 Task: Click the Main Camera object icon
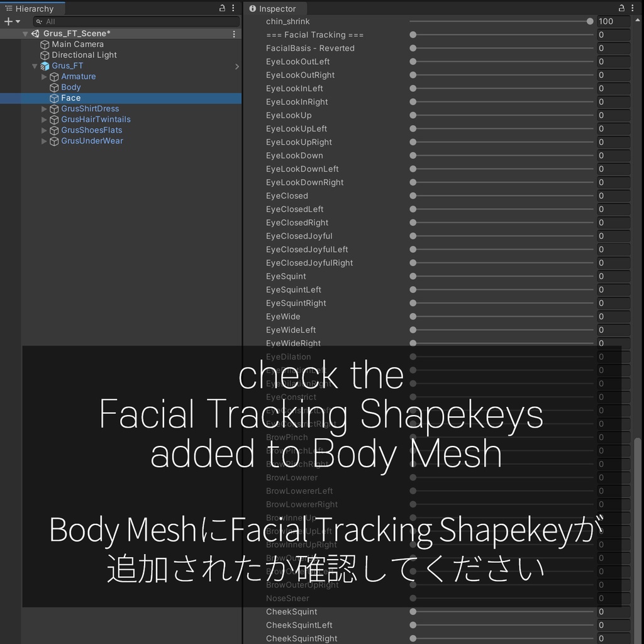44,44
